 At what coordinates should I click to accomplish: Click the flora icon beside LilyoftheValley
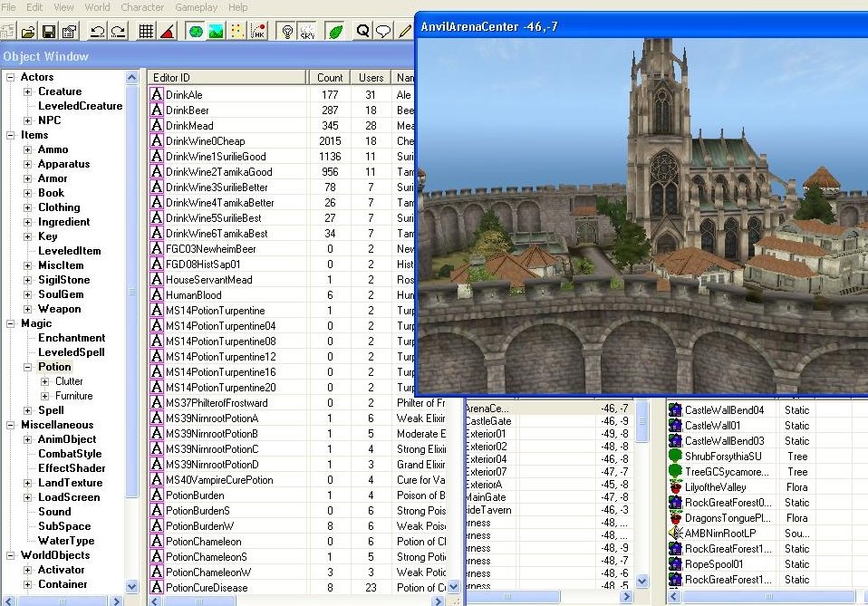(675, 487)
